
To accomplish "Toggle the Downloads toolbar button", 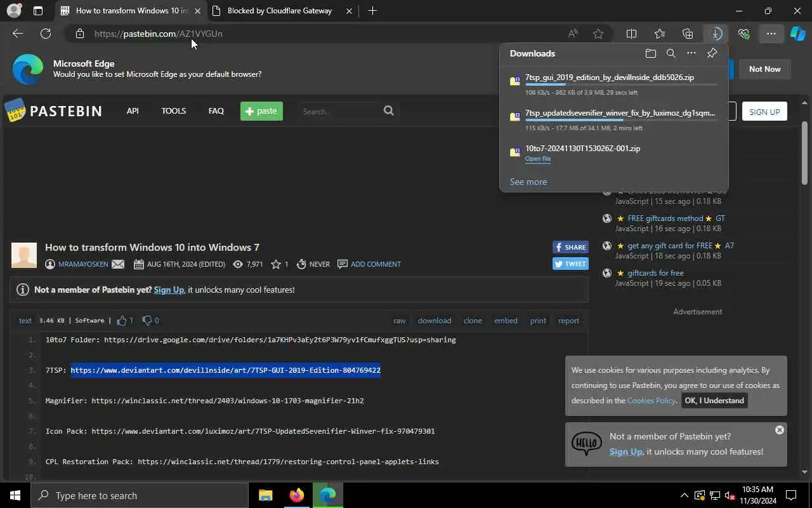I will click(x=716, y=34).
